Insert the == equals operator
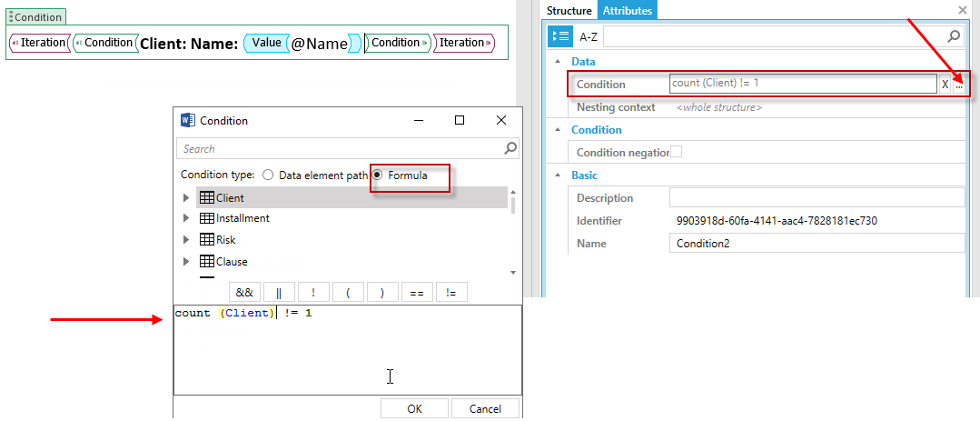 [417, 292]
